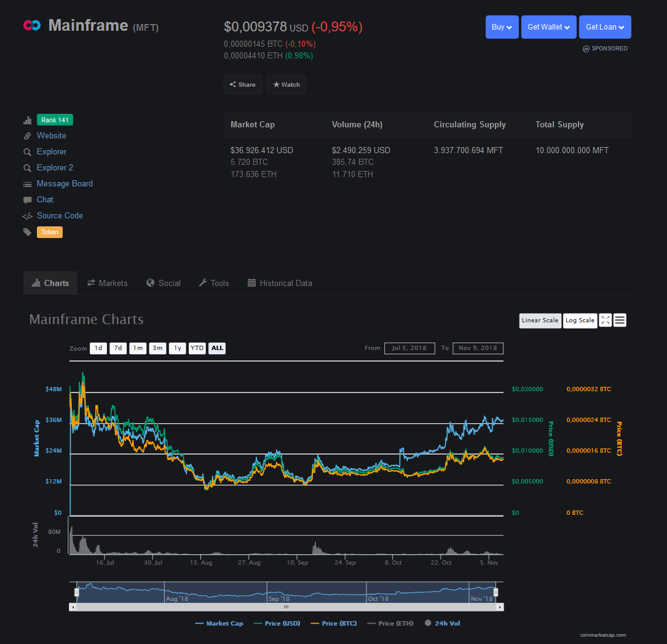Toggle chart fullscreen with the expand icon
Viewport: 667px width, 644px height.
606,320
